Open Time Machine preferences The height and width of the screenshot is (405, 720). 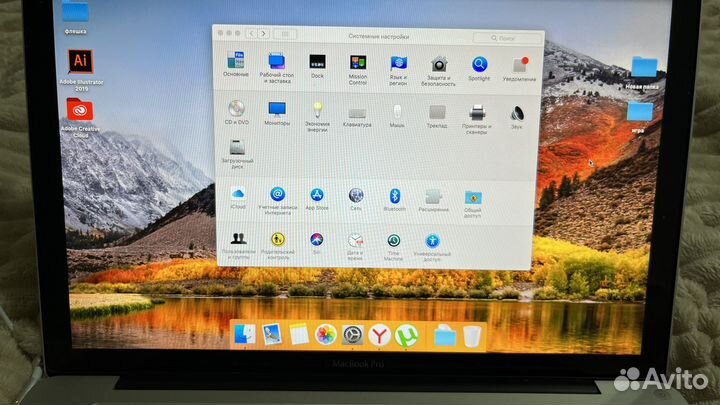[394, 241]
